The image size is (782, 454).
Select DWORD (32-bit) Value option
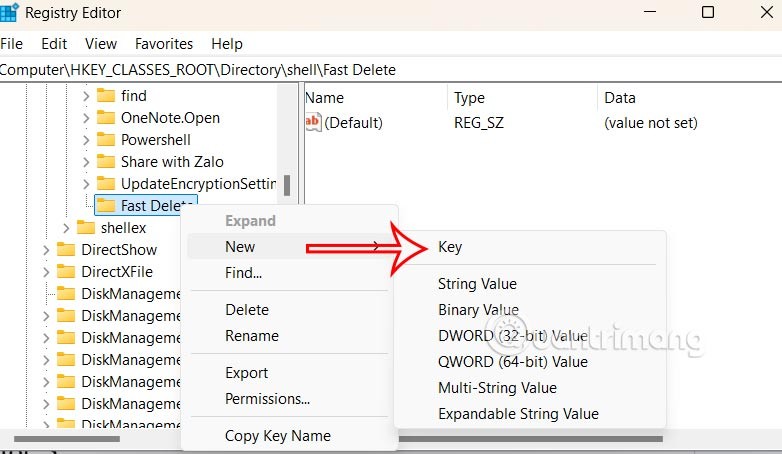[512, 336]
